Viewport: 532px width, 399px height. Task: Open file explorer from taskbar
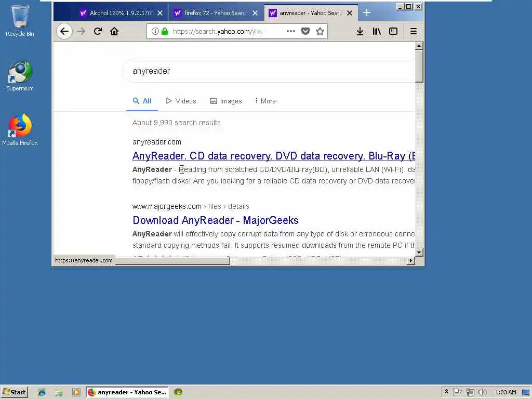tap(59, 392)
